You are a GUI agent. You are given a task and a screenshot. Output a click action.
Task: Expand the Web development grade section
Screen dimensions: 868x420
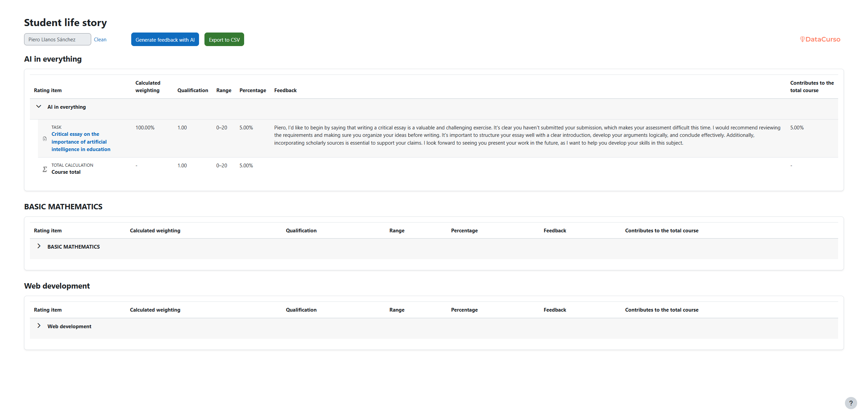[39, 325]
